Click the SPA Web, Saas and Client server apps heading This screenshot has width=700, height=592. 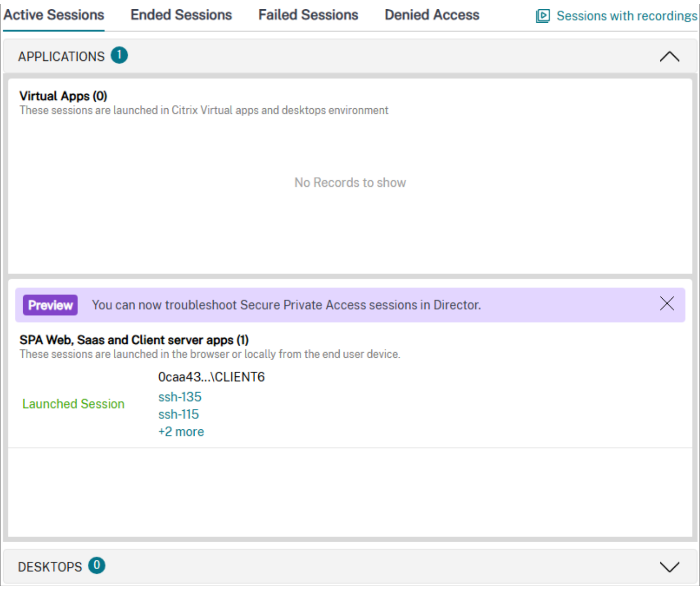(134, 340)
